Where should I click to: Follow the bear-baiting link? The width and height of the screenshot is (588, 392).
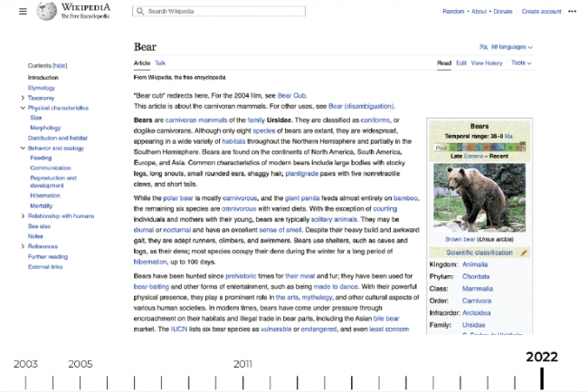pos(151,287)
